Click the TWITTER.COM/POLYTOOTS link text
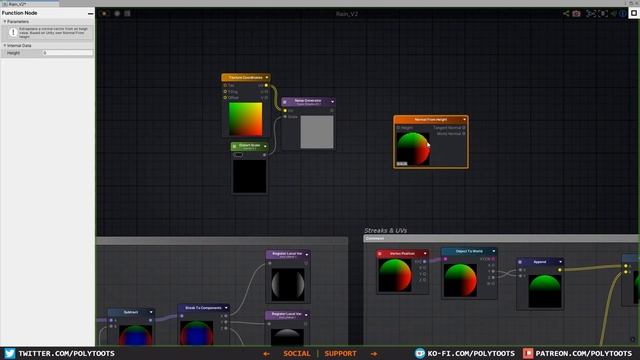Image resolution: width=640 pixels, height=360 pixels. tap(67, 353)
